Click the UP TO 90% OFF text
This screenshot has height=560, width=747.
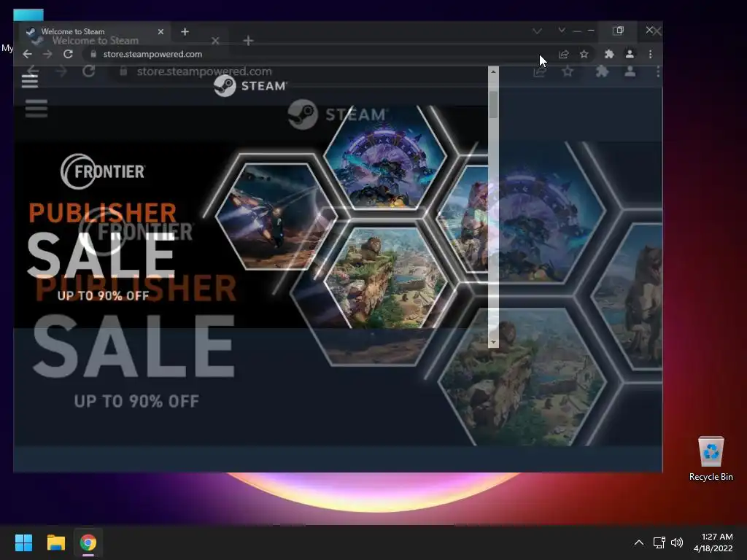coord(103,296)
